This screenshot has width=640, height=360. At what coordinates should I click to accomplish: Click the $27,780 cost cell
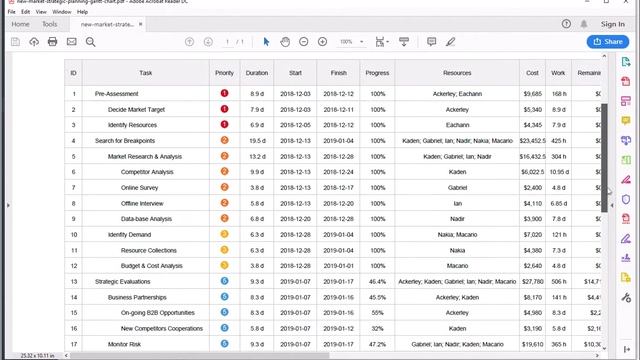[533, 282]
